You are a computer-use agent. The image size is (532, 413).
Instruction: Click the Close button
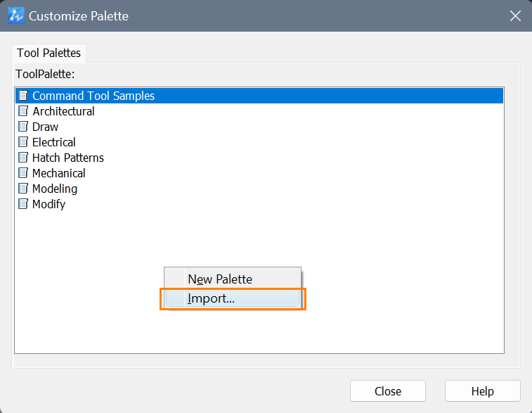point(388,391)
